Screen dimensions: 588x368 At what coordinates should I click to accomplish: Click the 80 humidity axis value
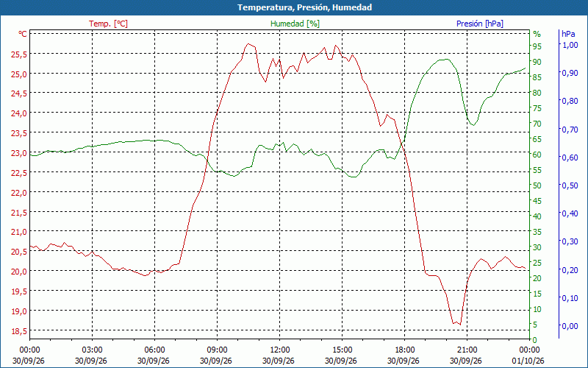[x=537, y=93]
